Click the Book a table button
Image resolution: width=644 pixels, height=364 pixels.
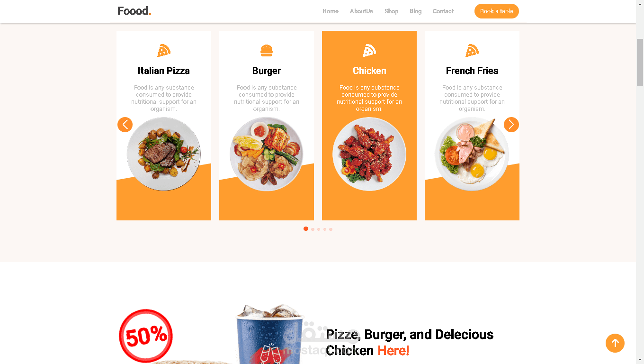[497, 11]
